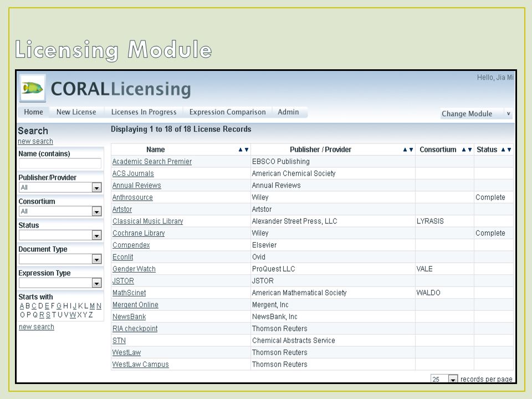Open NewsBank license record
The height and width of the screenshot is (399, 532).
coord(129,316)
